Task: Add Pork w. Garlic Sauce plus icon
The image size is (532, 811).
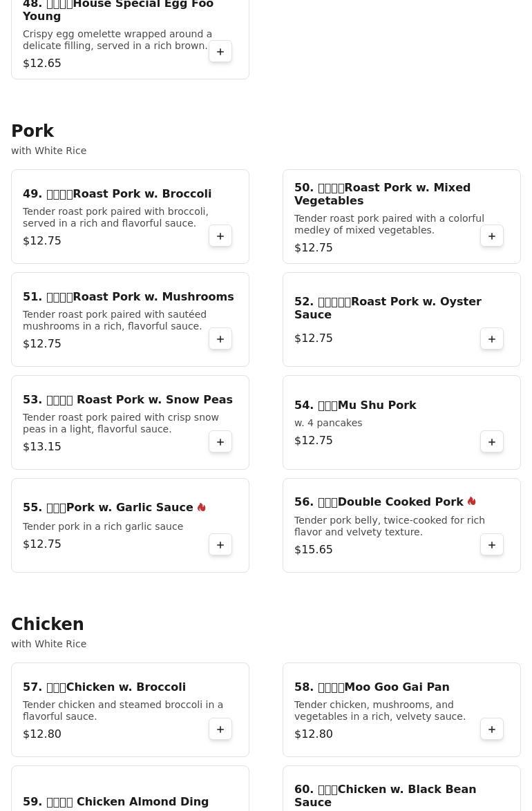Action: click(220, 544)
